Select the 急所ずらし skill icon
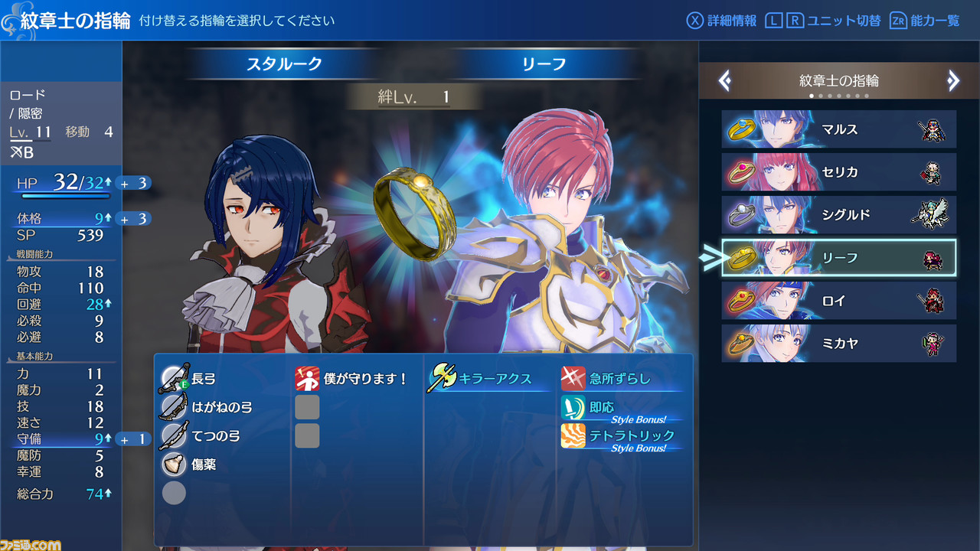 [x=573, y=378]
